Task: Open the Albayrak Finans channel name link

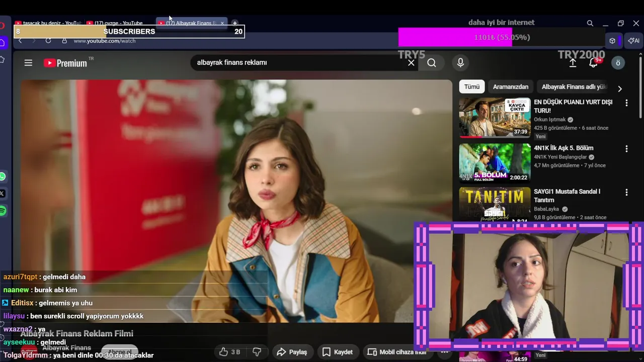Action: [66, 348]
